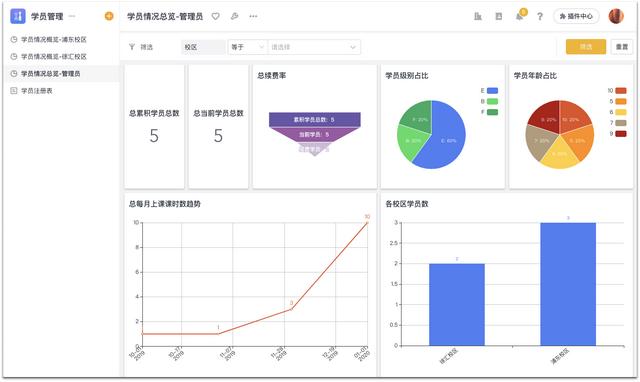Click the 浦东校区 bar in 各校区学员数
This screenshot has width=640, height=382.
click(568, 284)
